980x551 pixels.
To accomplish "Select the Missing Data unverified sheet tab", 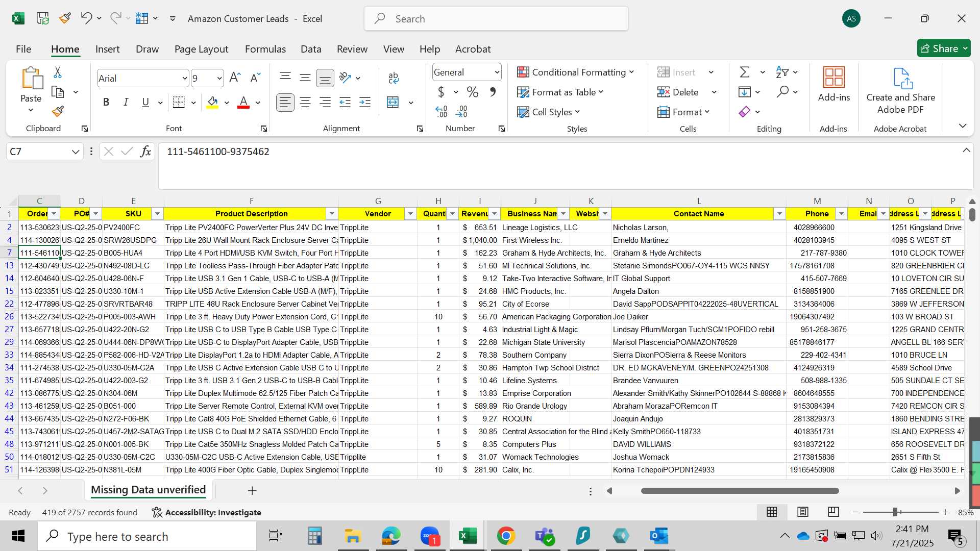I will [148, 490].
